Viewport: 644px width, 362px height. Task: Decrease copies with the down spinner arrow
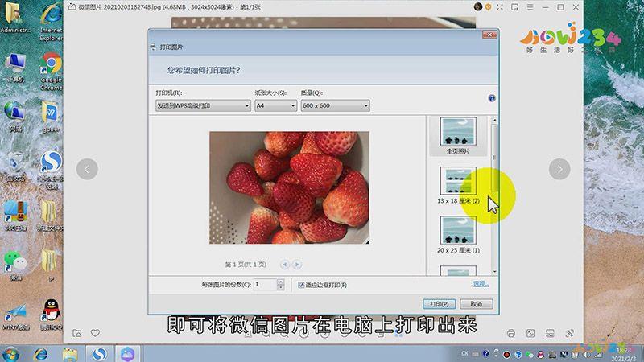pyautogui.click(x=280, y=287)
